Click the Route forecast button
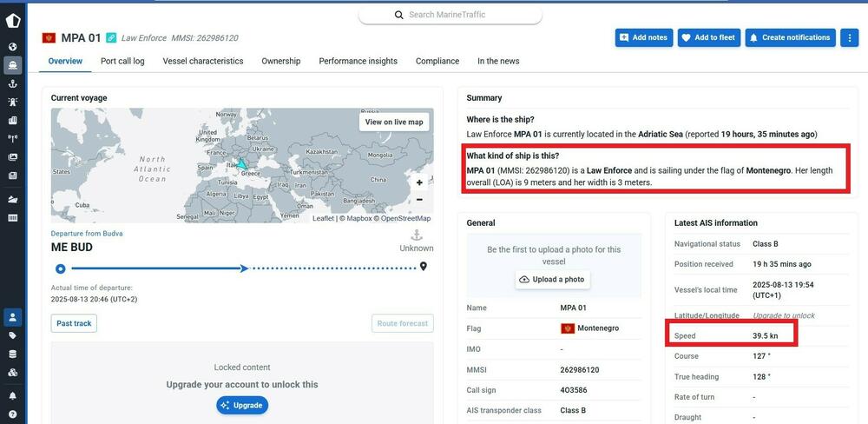The height and width of the screenshot is (424, 868). coord(403,323)
